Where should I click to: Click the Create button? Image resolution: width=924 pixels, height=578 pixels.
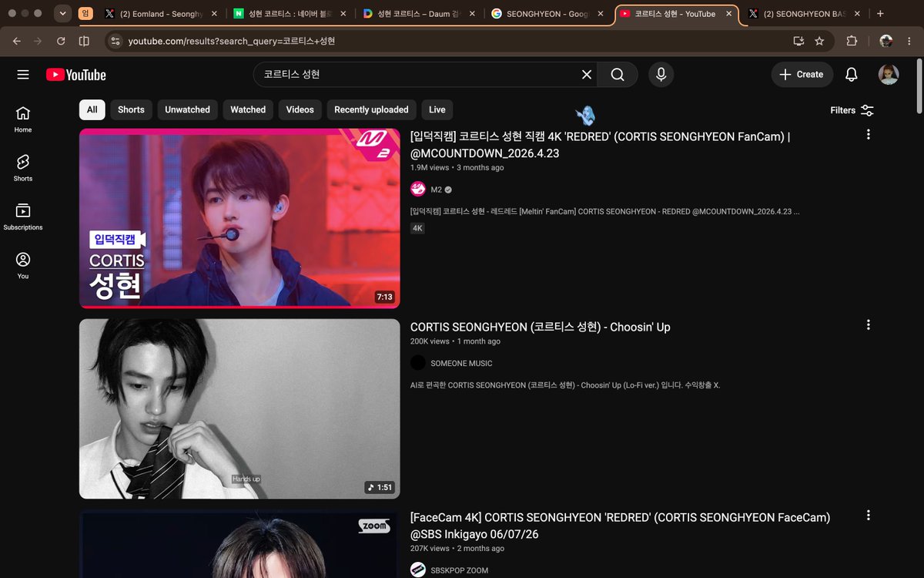click(x=802, y=75)
